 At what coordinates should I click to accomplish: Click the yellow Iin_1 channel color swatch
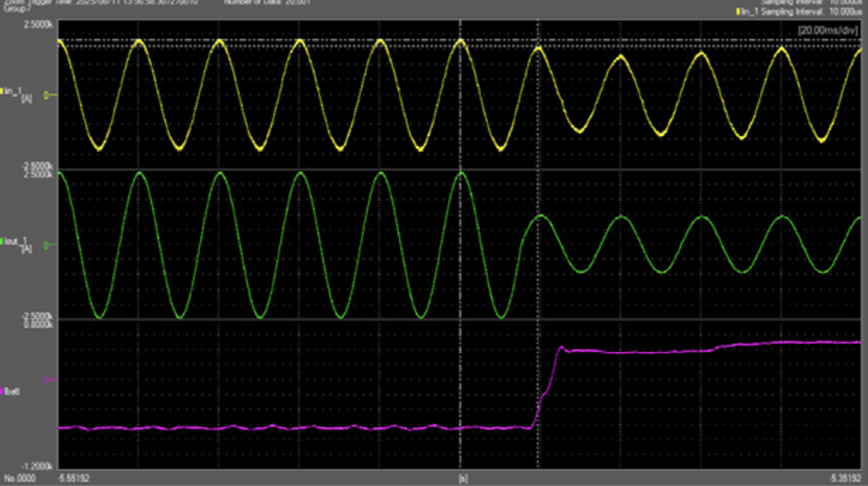coord(2,91)
